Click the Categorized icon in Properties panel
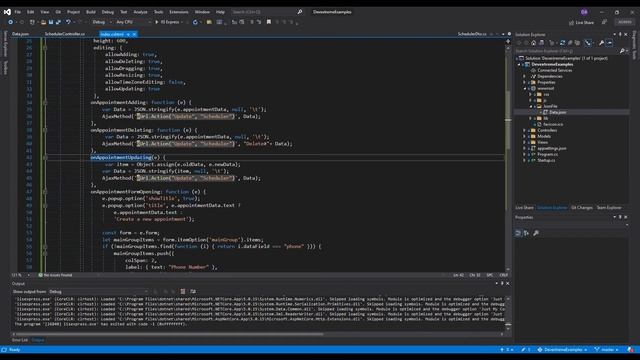The height and width of the screenshot is (360, 640). coord(518,233)
